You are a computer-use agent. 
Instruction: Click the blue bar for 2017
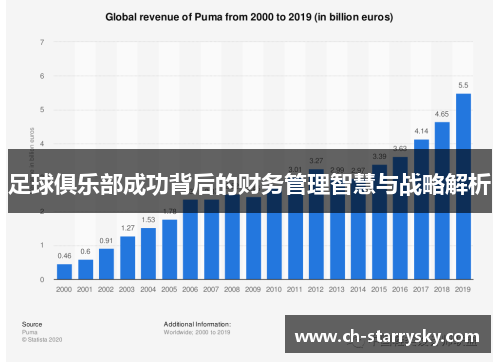click(x=421, y=209)
